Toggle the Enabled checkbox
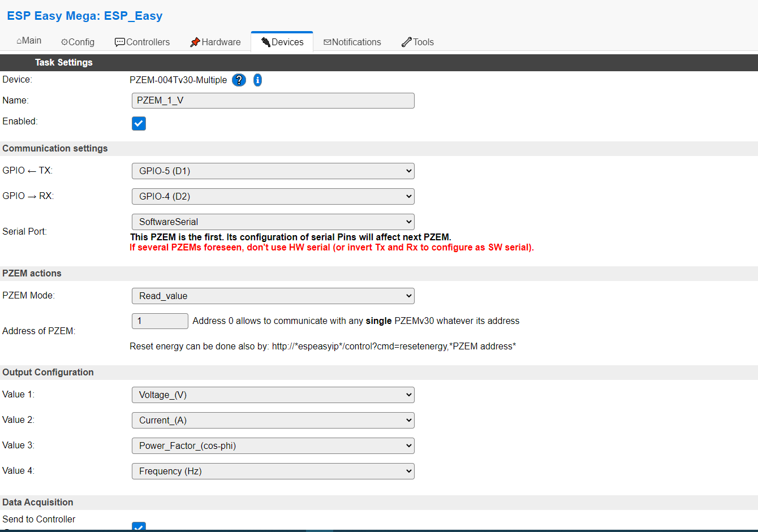This screenshot has width=758, height=532. click(139, 123)
